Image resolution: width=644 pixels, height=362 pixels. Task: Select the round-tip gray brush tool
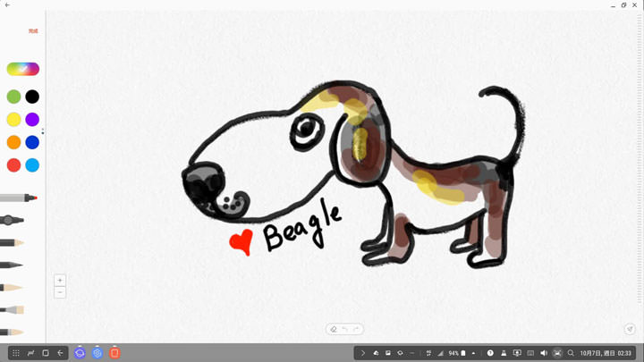[13, 220]
